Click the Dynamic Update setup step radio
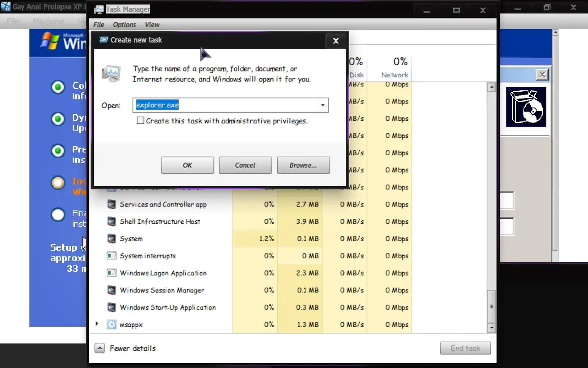Screen dimensions: 588x368 (x=58, y=119)
